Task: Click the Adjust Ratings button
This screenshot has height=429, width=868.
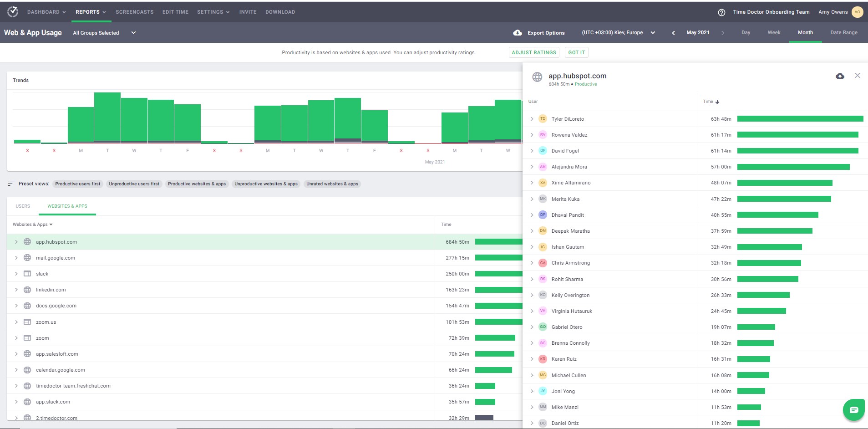Action: click(533, 52)
